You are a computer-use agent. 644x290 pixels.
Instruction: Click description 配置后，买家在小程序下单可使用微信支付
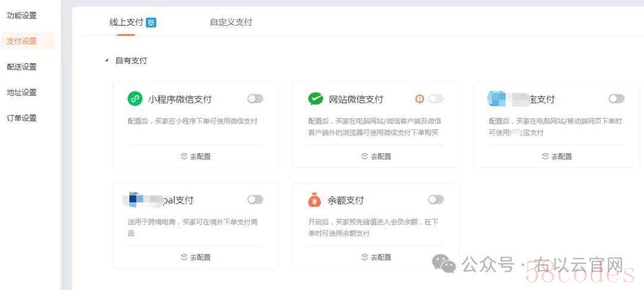[193, 121]
